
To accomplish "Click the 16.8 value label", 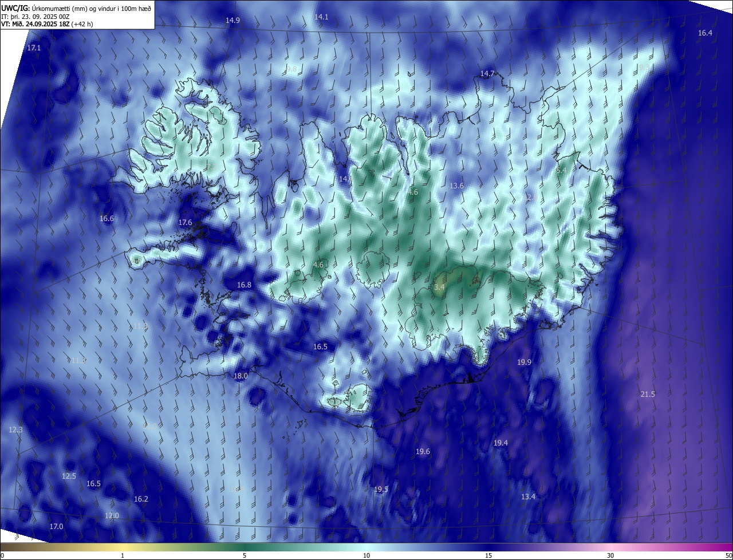I will click(x=244, y=285).
